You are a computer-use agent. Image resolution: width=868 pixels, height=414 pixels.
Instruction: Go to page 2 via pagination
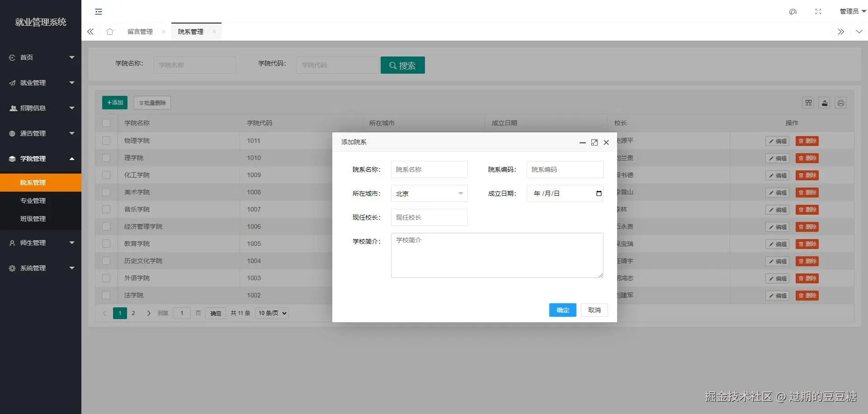(x=133, y=313)
